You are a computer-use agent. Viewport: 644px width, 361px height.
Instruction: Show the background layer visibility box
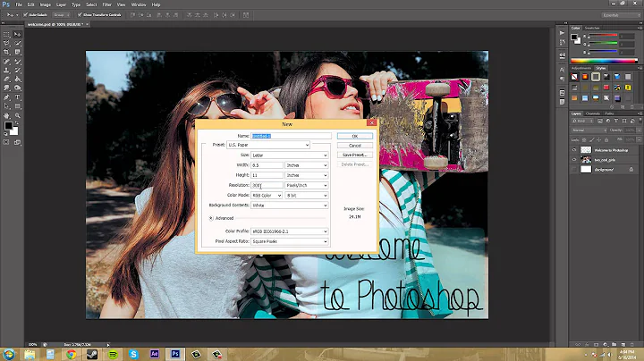click(x=574, y=170)
